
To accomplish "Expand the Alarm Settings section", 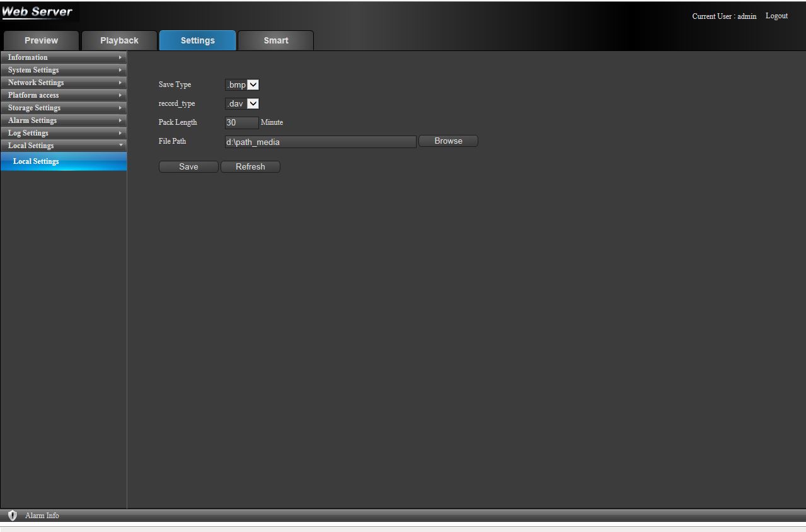I will [63, 120].
